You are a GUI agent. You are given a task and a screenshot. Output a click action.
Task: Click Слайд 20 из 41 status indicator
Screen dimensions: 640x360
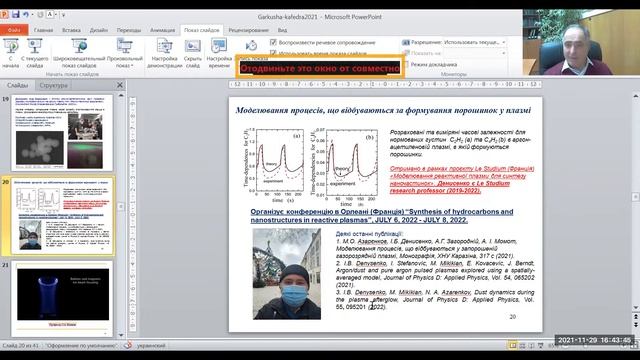(20, 346)
